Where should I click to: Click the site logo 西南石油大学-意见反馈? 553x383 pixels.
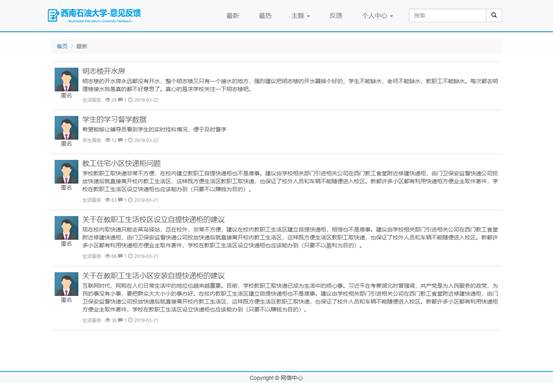tap(94, 15)
